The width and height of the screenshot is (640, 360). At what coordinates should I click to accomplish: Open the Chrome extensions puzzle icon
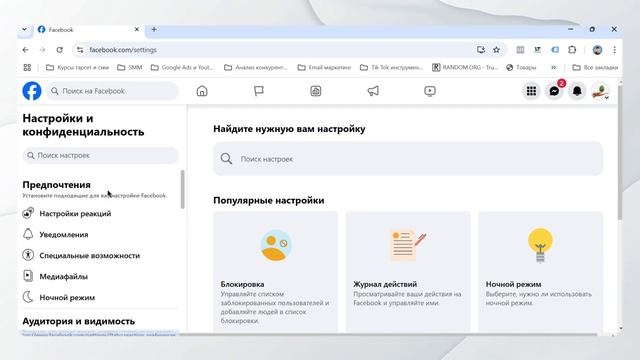point(572,50)
